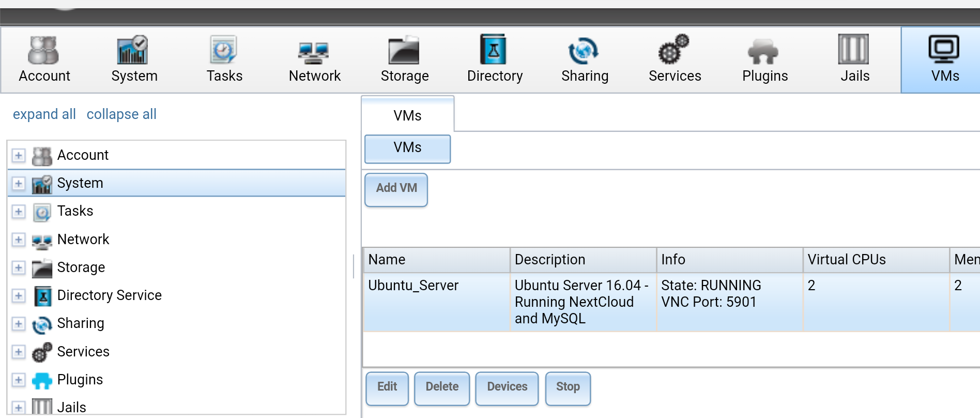Click Edit for the selected VM
The width and height of the screenshot is (980, 418).
tap(387, 388)
